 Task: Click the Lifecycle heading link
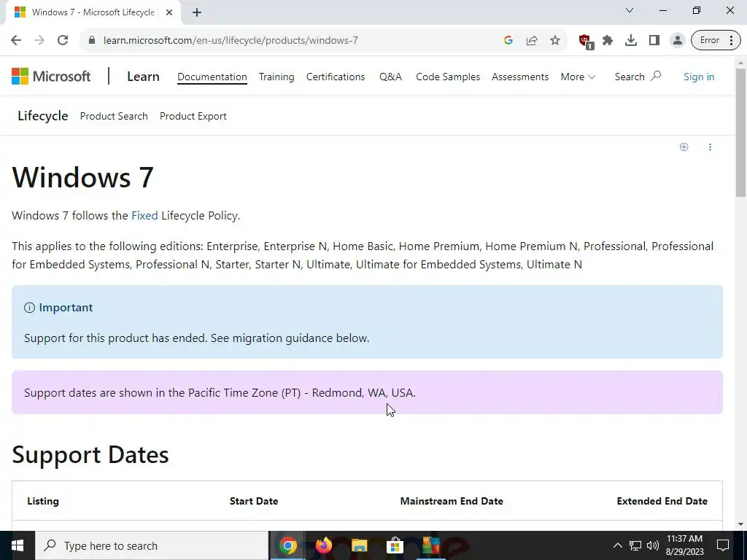pos(43,116)
